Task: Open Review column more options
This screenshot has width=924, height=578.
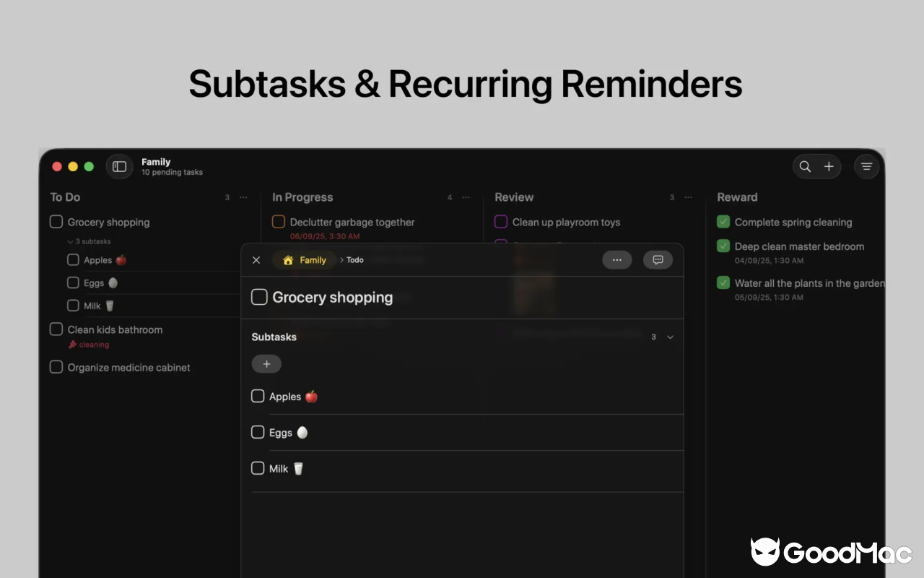Action: 688,197
